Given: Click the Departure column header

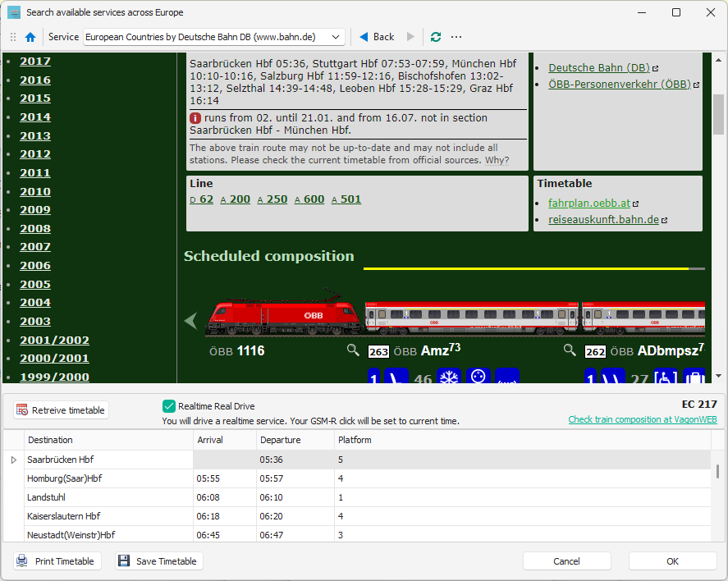Looking at the screenshot, I should click(295, 440).
